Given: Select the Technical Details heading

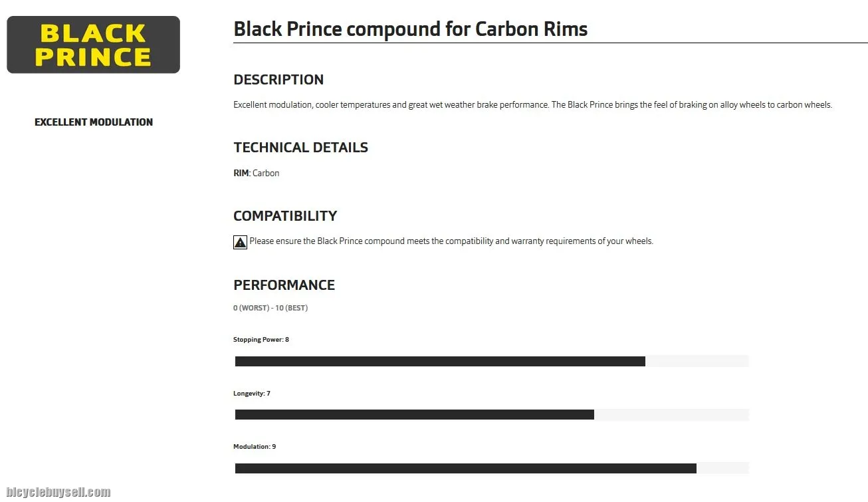Looking at the screenshot, I should [300, 148].
